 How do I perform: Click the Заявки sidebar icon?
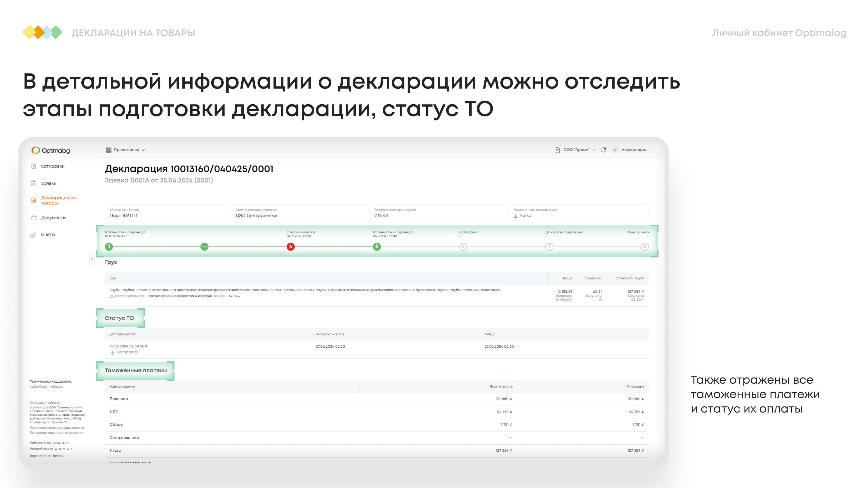(x=34, y=183)
